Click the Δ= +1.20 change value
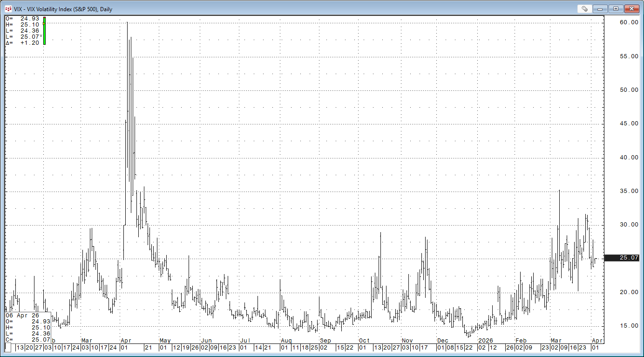Image resolution: width=644 pixels, height=357 pixels. tap(22, 43)
